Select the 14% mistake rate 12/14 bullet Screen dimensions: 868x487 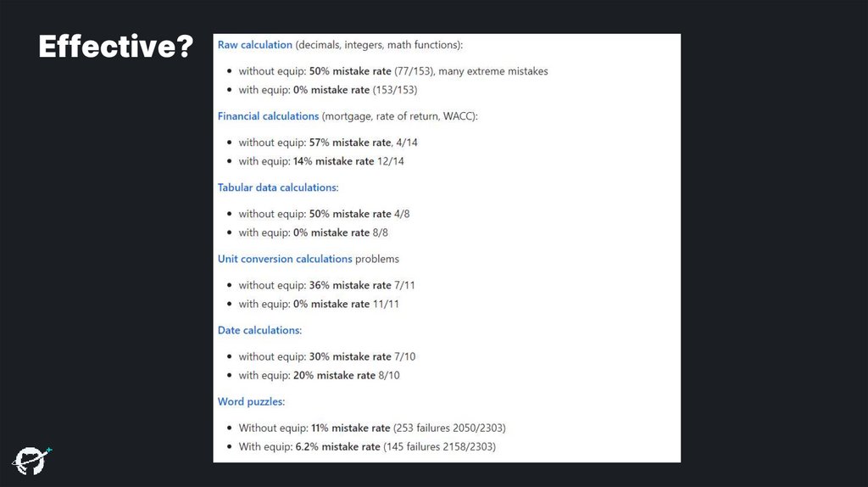[320, 161]
